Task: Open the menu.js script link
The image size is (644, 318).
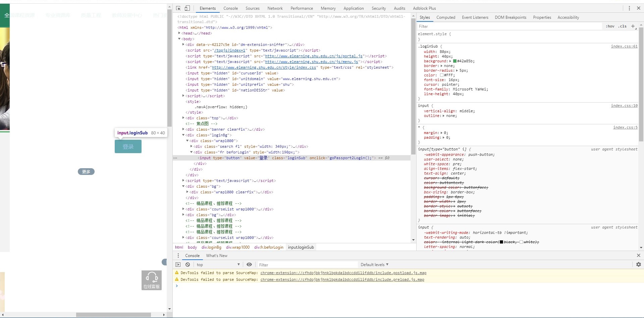Action: 312,62
